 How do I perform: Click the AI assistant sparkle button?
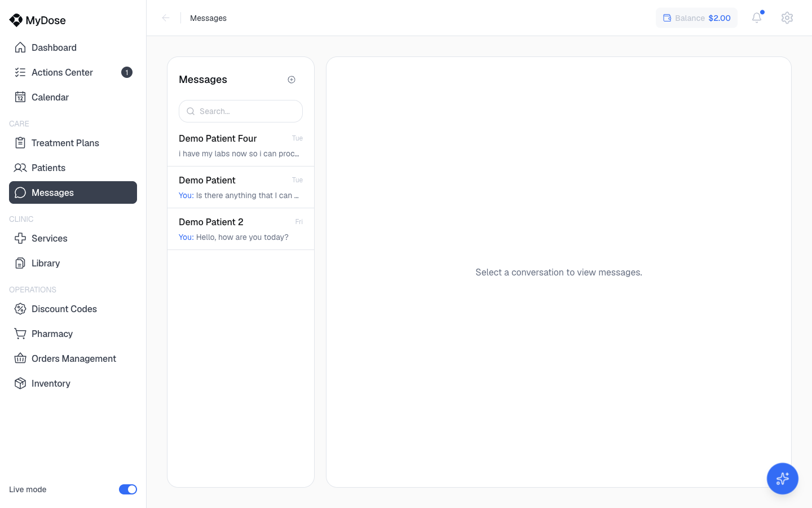[x=782, y=479]
